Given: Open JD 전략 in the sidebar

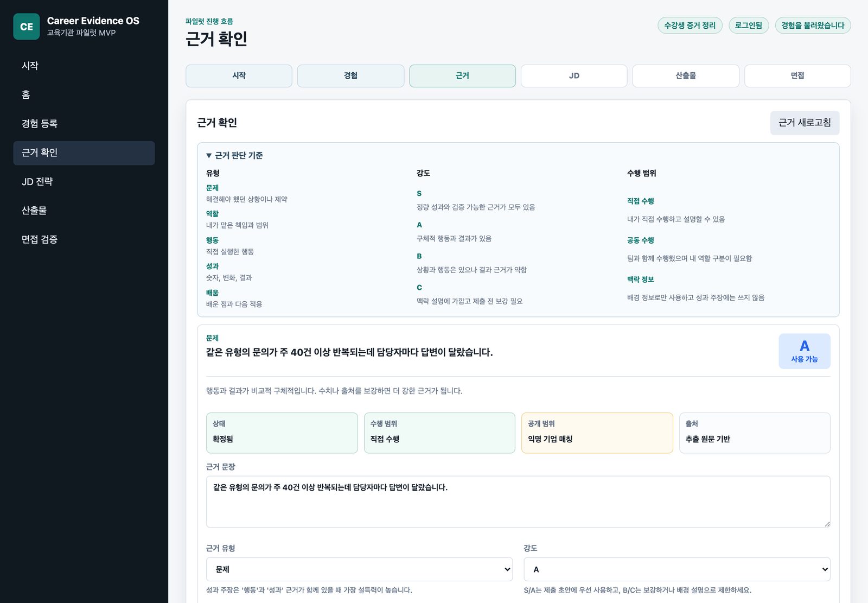Looking at the screenshot, I should point(84,182).
